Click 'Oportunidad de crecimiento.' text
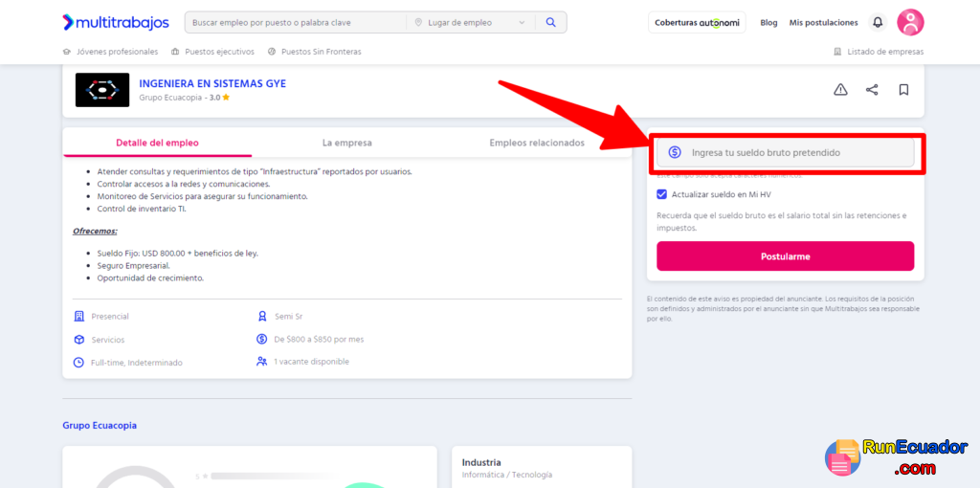The image size is (980, 488). (x=150, y=278)
